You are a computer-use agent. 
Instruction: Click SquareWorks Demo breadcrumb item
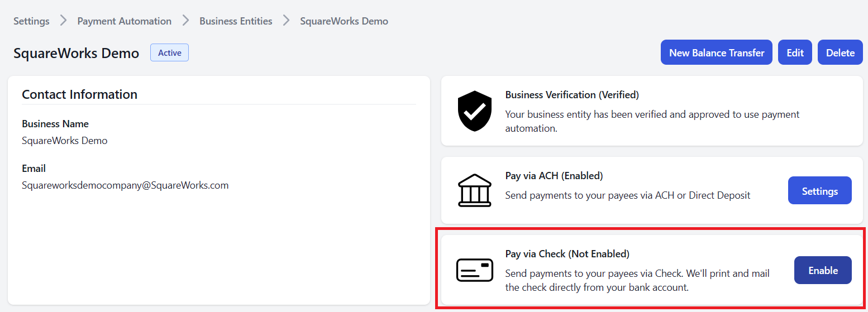click(x=344, y=21)
